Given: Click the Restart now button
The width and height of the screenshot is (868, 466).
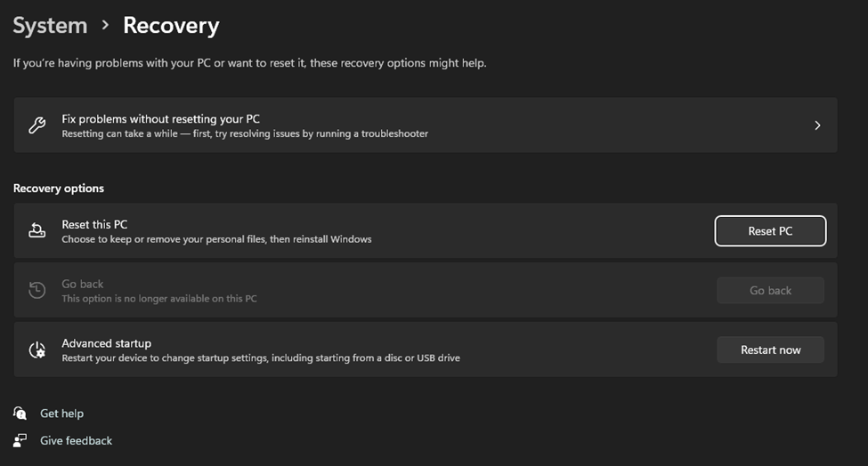Looking at the screenshot, I should 770,349.
